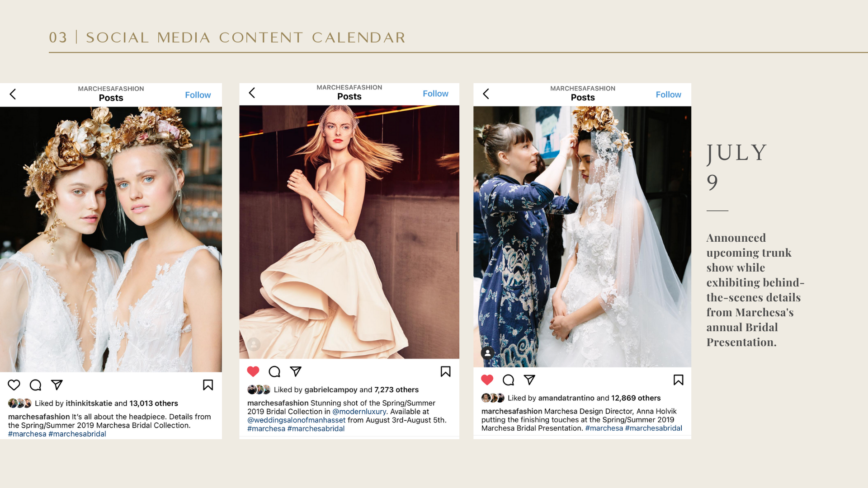The height and width of the screenshot is (488, 868).
Task: Show tagged people on the veil fitting photo
Action: coord(488,353)
